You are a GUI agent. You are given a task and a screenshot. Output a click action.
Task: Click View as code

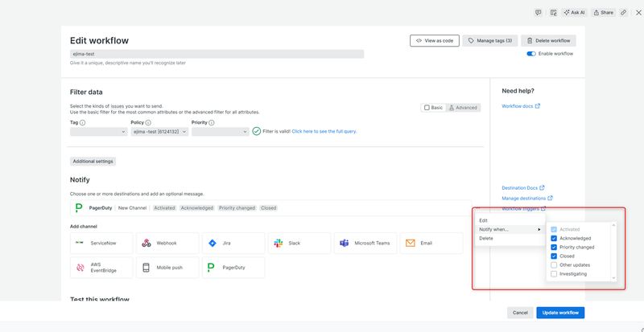[435, 41]
